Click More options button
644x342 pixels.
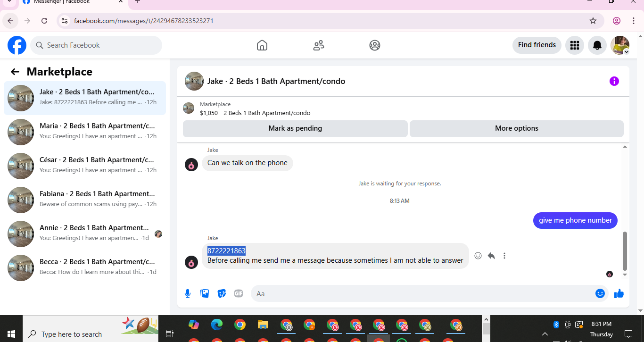517,128
